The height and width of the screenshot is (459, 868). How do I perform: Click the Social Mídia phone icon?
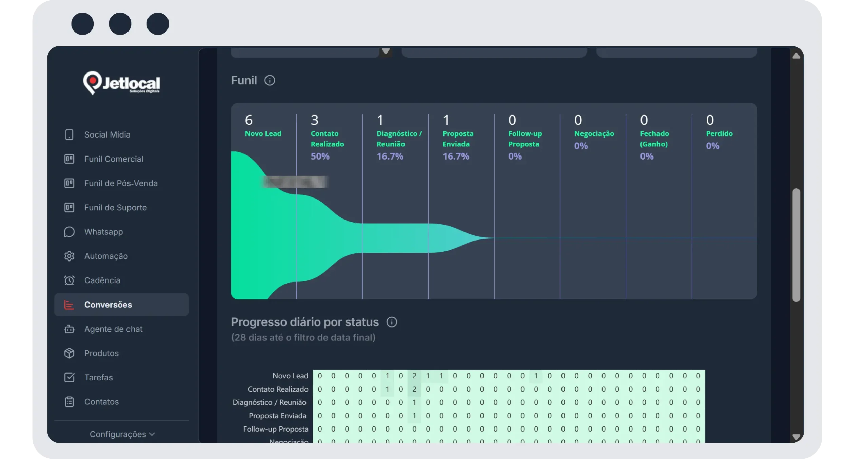click(x=69, y=134)
